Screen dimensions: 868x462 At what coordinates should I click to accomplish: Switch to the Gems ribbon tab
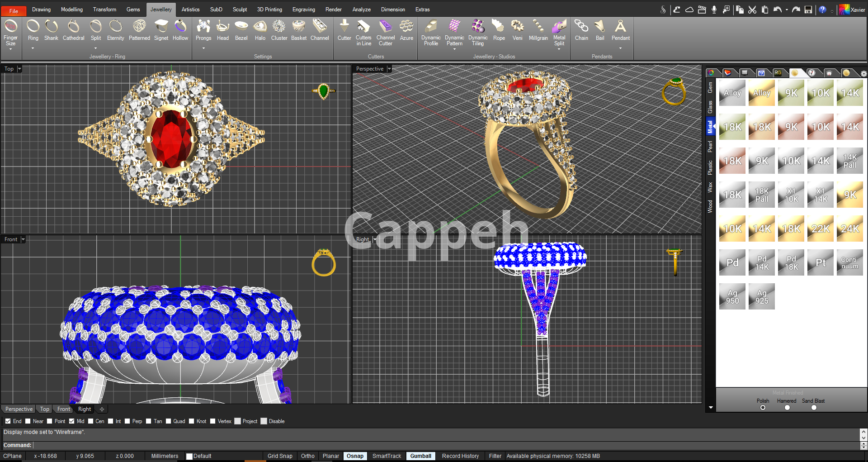click(x=133, y=10)
